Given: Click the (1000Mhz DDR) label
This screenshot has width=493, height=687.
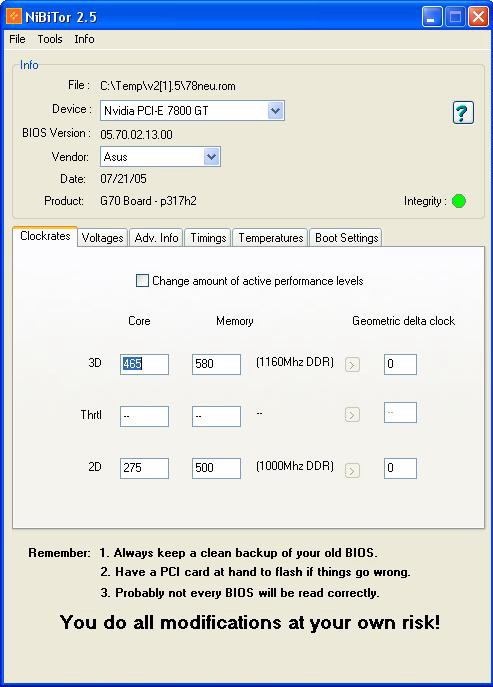Looking at the screenshot, I should 294,466.
